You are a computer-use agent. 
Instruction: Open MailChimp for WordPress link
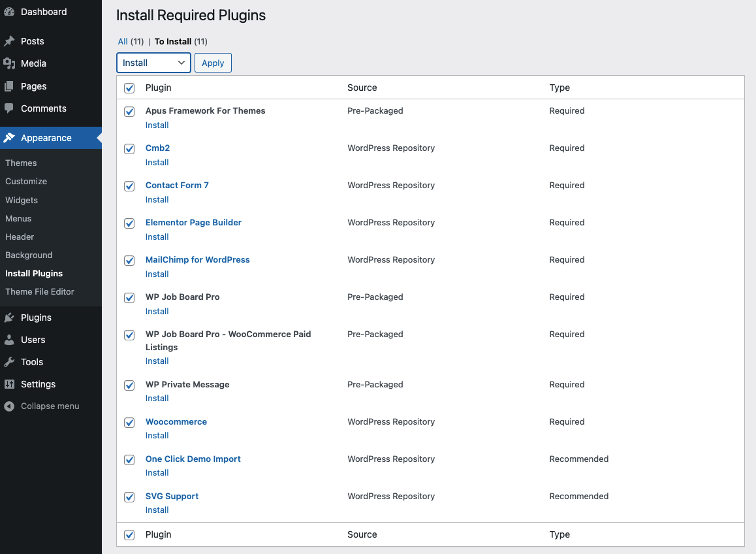tap(198, 259)
